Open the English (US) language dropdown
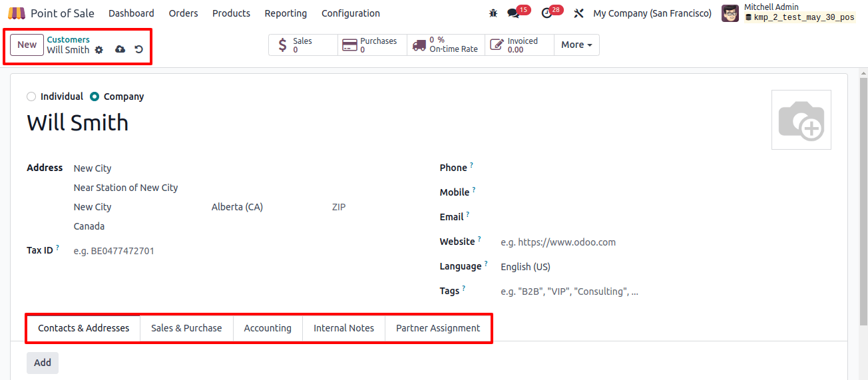The height and width of the screenshot is (380, 868). 666,267
